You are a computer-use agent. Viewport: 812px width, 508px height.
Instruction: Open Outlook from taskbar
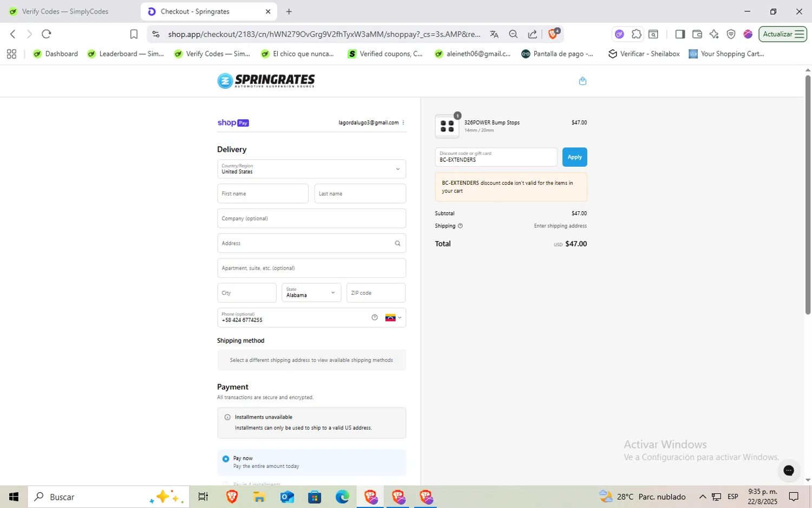tap(287, 497)
